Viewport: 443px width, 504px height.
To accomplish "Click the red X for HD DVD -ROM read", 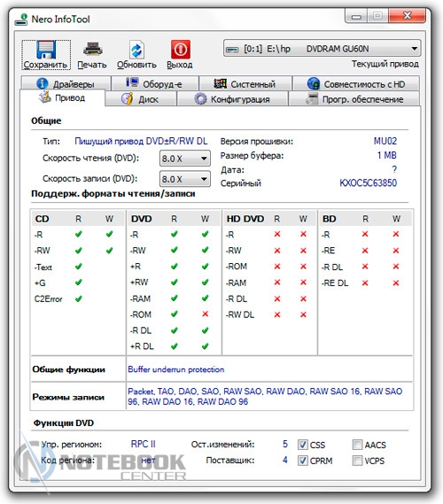I will tap(277, 266).
